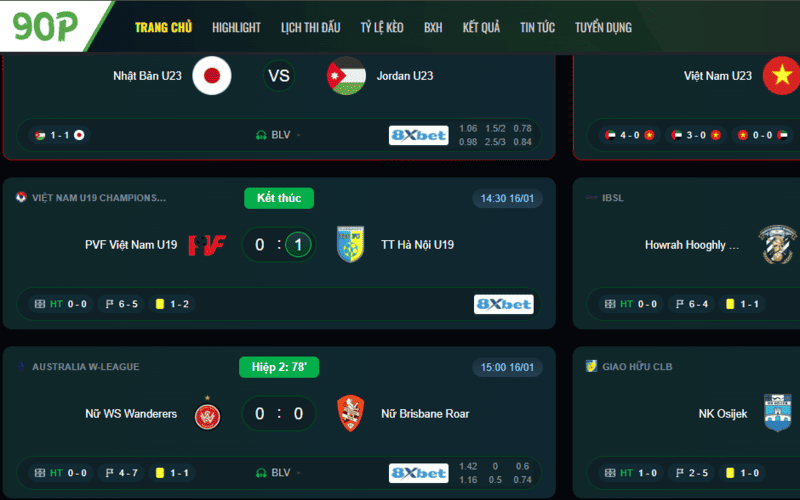Open BLV commentator dropdown for Japan-Jordan match
The width and height of the screenshot is (800, 500).
coord(279,135)
